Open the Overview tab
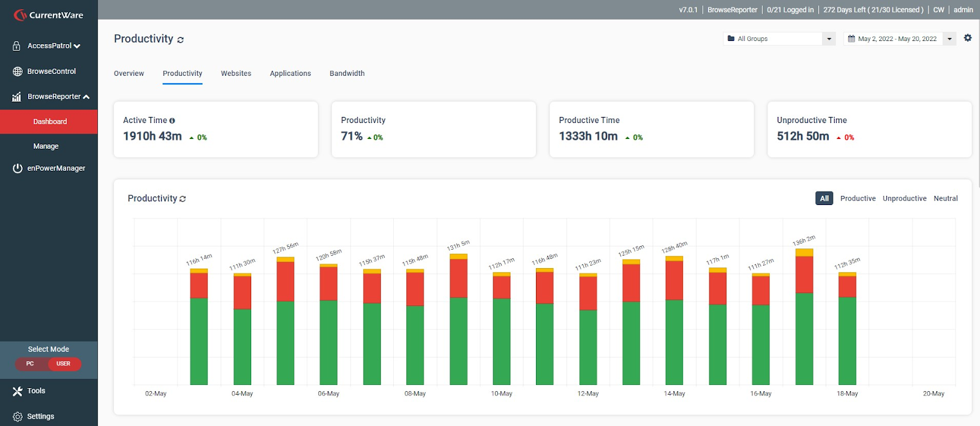This screenshot has height=426, width=980. (129, 73)
